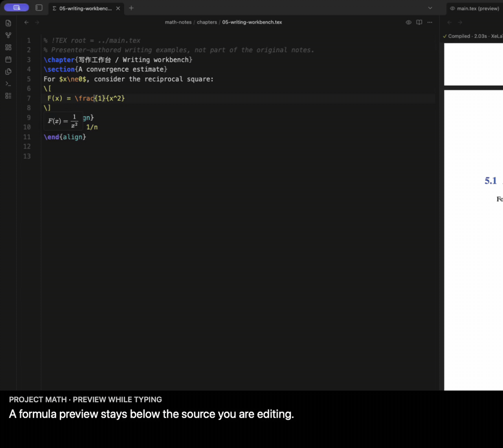This screenshot has width=503, height=448.
Task: Open the graph view sidebar icon
Action: (8, 35)
